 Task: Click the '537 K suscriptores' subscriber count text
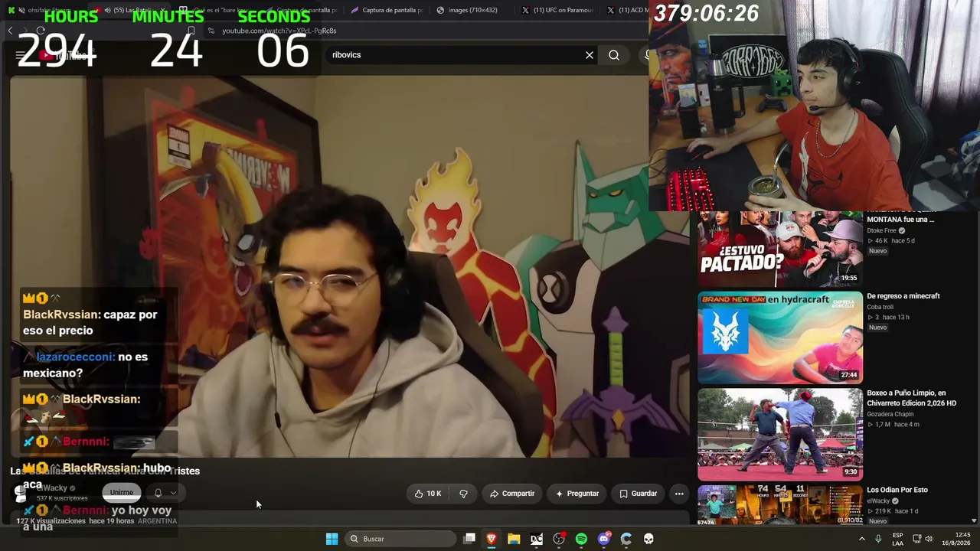pos(62,498)
